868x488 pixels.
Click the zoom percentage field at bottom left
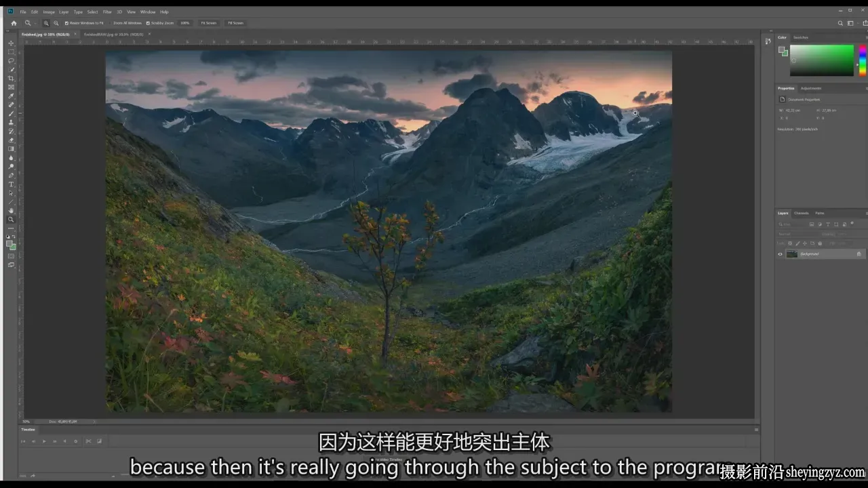(x=26, y=422)
